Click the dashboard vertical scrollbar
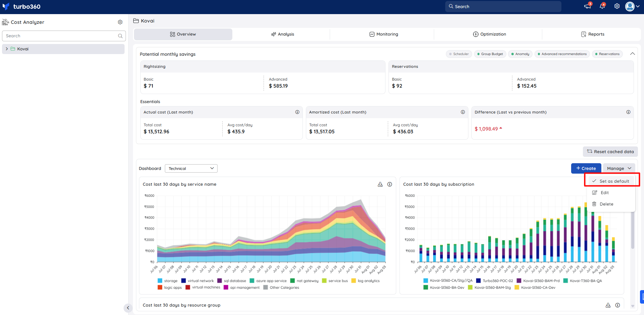 pyautogui.click(x=633, y=230)
